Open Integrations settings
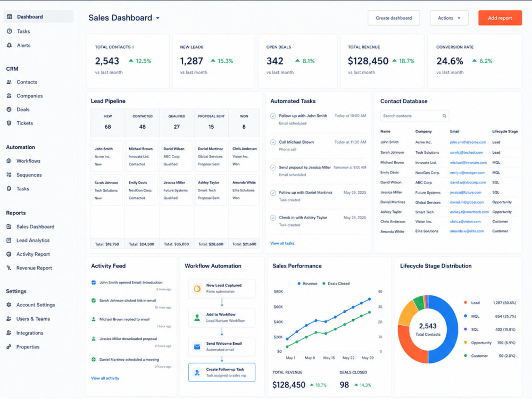This screenshot has width=532, height=399. (x=30, y=333)
